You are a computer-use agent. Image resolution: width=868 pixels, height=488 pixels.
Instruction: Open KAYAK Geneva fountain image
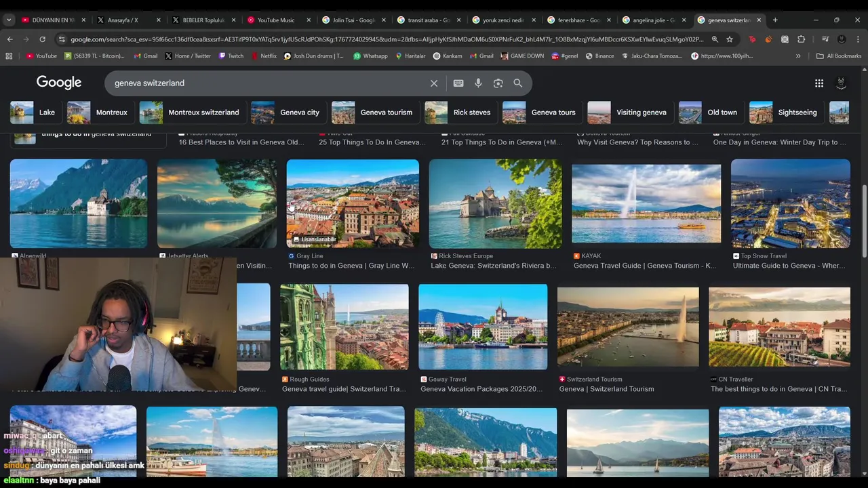646,204
